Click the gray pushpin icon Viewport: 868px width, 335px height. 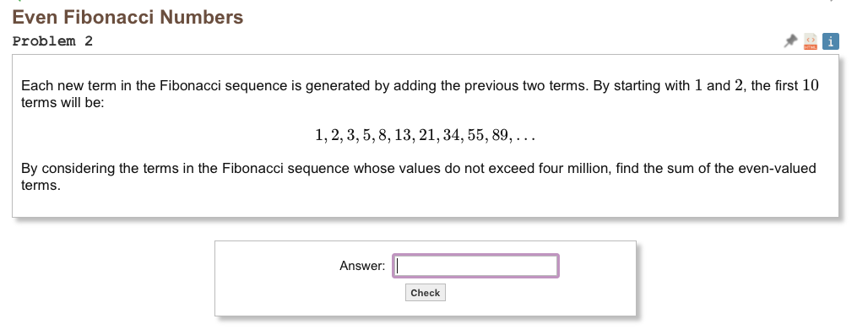pos(790,41)
